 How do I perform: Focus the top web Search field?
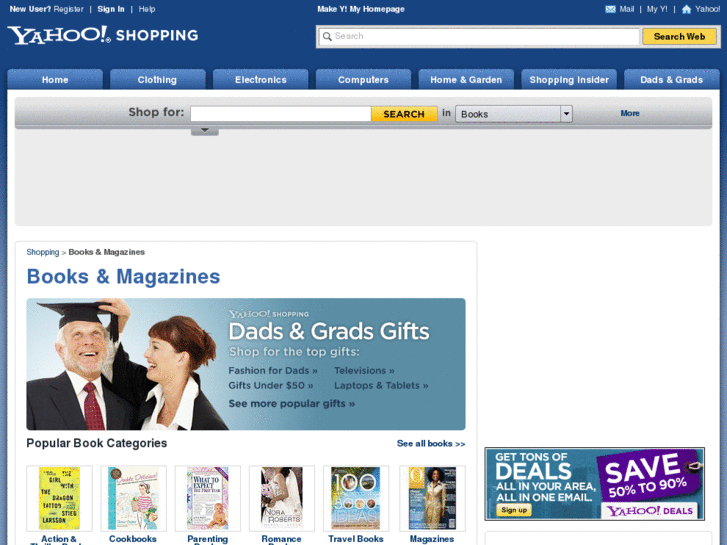pyautogui.click(x=479, y=36)
